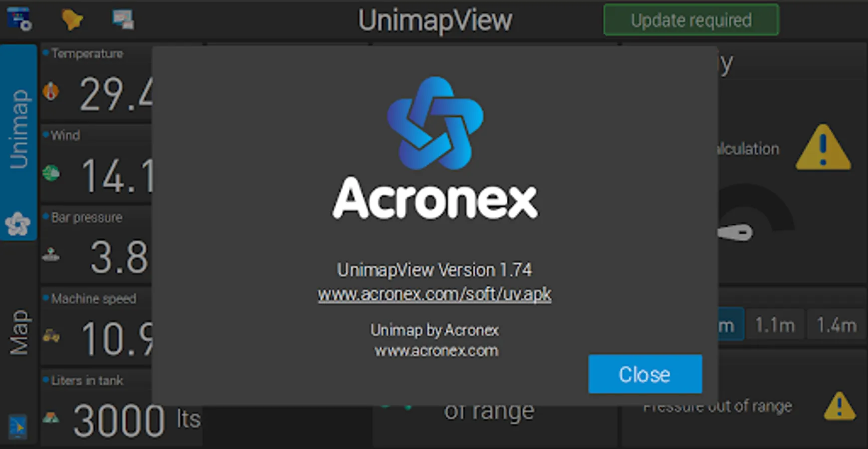The height and width of the screenshot is (449, 868).
Task: Open the chat messages icon in top bar
Action: [x=123, y=20]
